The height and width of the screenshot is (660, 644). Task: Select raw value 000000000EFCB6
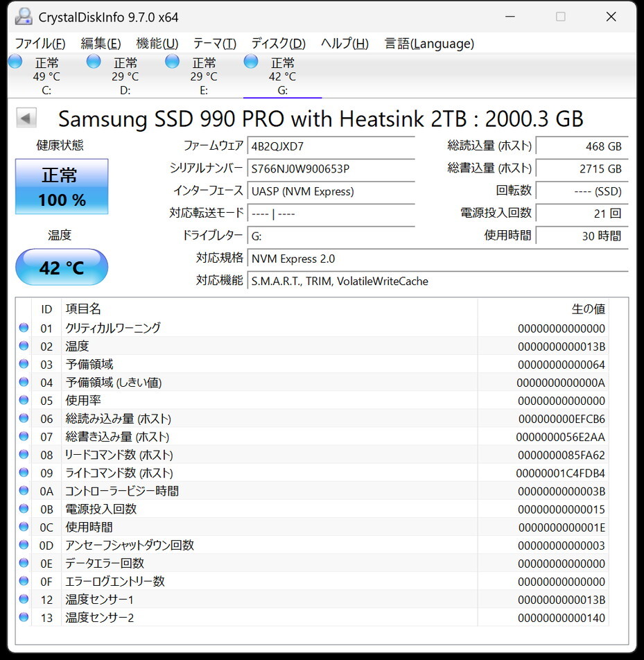(562, 419)
